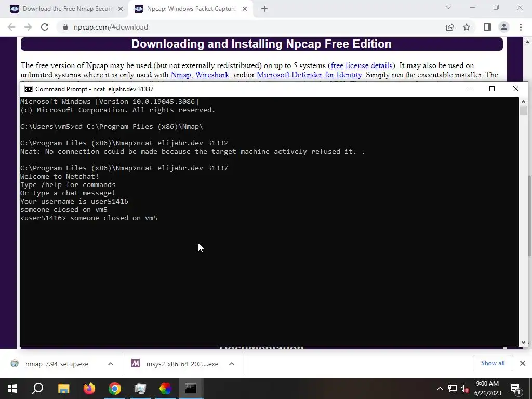Open network status tray icon

453,389
